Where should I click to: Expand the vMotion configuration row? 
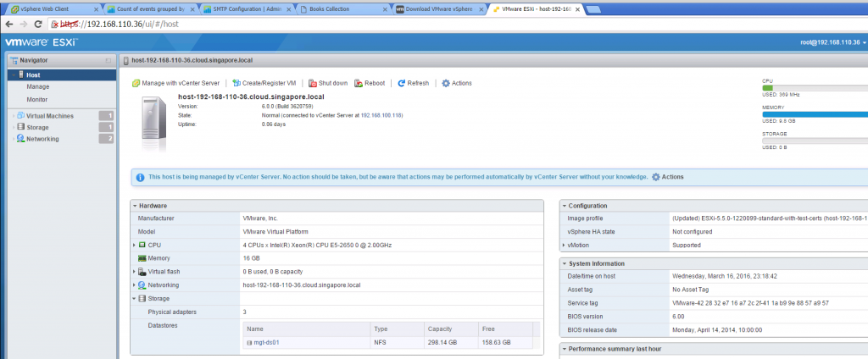click(x=564, y=245)
